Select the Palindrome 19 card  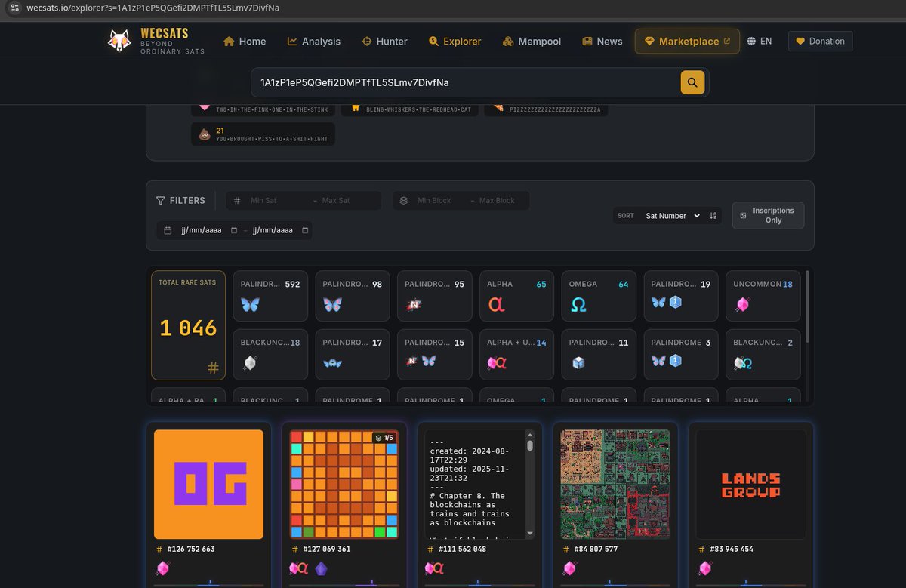681,296
